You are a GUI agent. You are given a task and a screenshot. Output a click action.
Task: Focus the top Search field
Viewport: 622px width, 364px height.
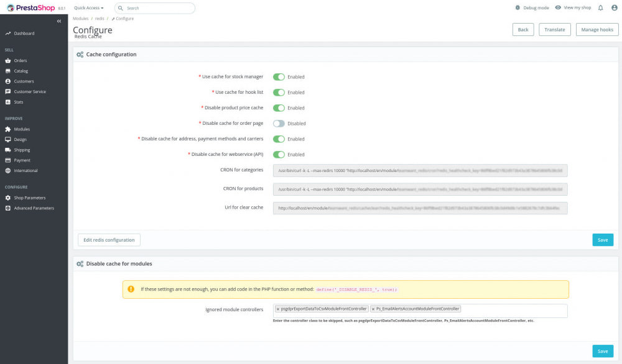[155, 8]
